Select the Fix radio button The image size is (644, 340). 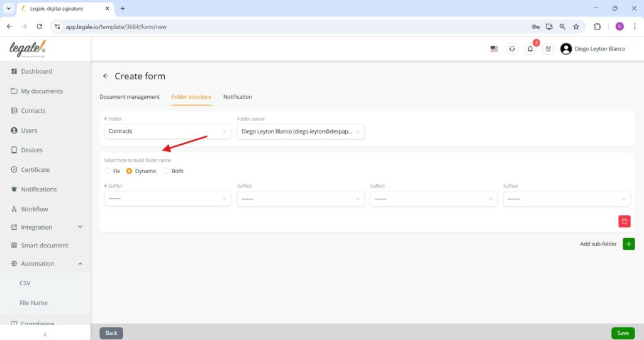point(107,171)
